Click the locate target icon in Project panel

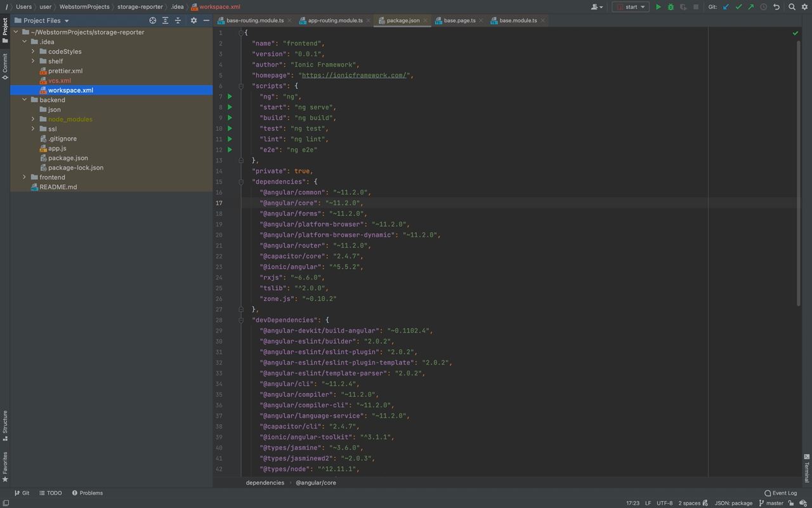point(152,20)
